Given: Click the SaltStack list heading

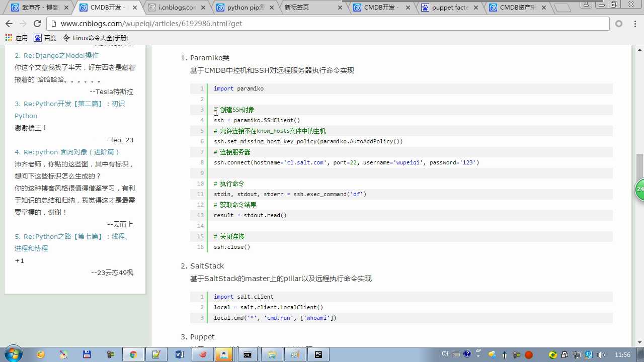Looking at the screenshot, I should pyautogui.click(x=207, y=265).
